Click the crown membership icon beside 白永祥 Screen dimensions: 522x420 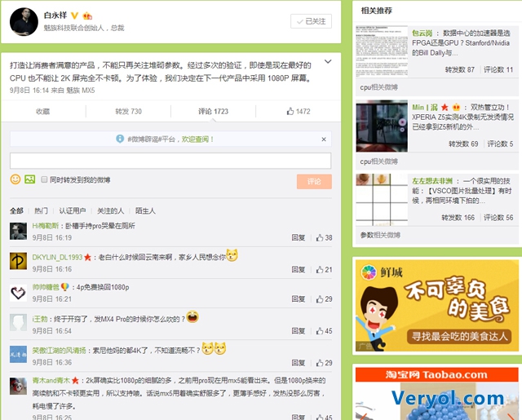tap(87, 15)
